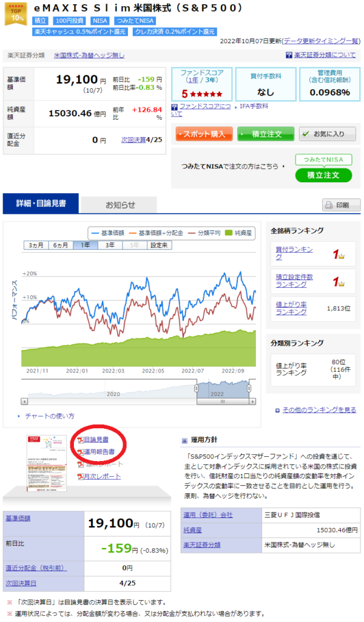Click the 運用方針 section header icon
Image resolution: width=364 pixels, height=622 pixels.
pyautogui.click(x=184, y=440)
